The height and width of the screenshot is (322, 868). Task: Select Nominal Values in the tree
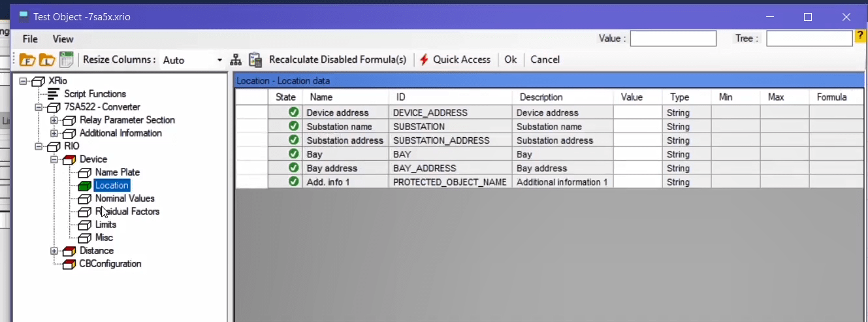[125, 199]
